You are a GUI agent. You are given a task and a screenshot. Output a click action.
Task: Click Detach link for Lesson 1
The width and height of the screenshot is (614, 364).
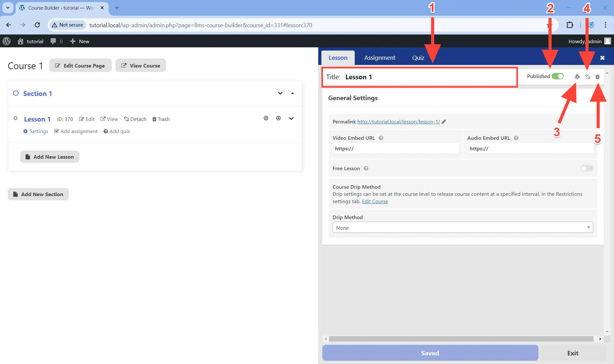pyautogui.click(x=135, y=119)
